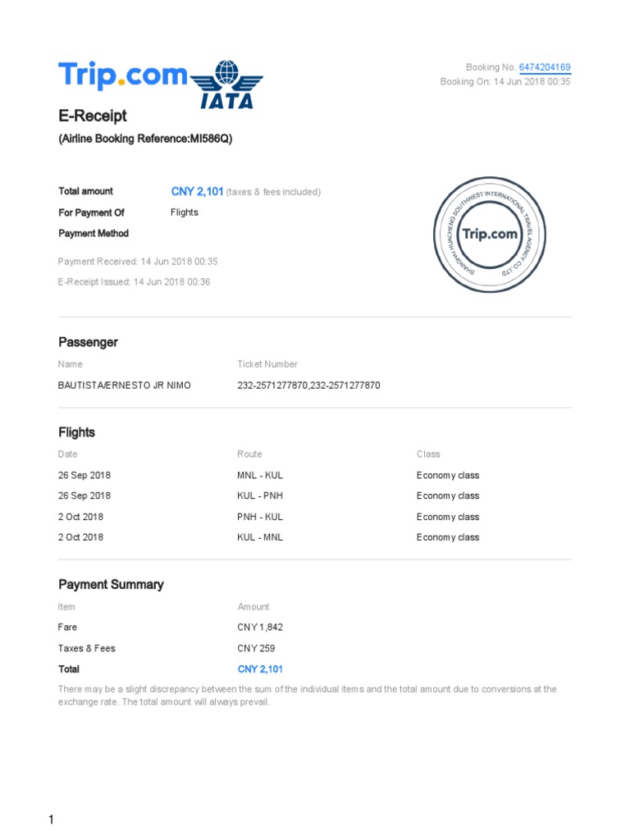Click the CNY 2,101 total amount at top
The height and width of the screenshot is (840, 630).
pyautogui.click(x=197, y=191)
